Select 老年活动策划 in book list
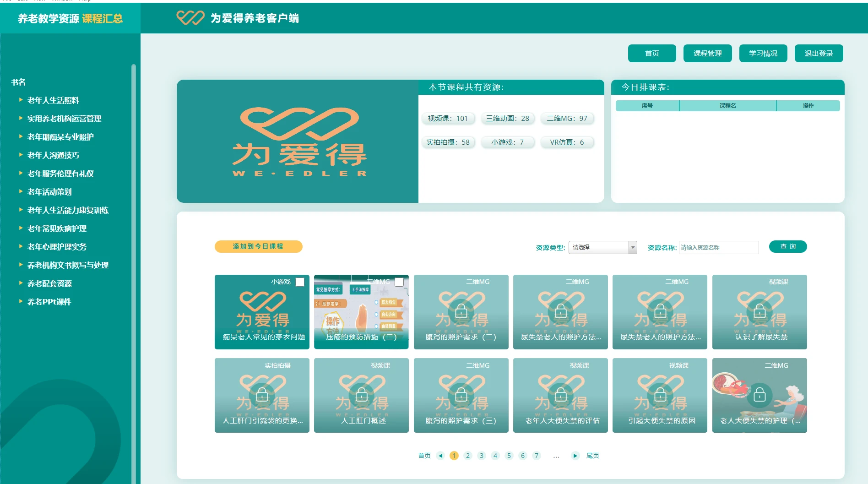 click(x=49, y=192)
